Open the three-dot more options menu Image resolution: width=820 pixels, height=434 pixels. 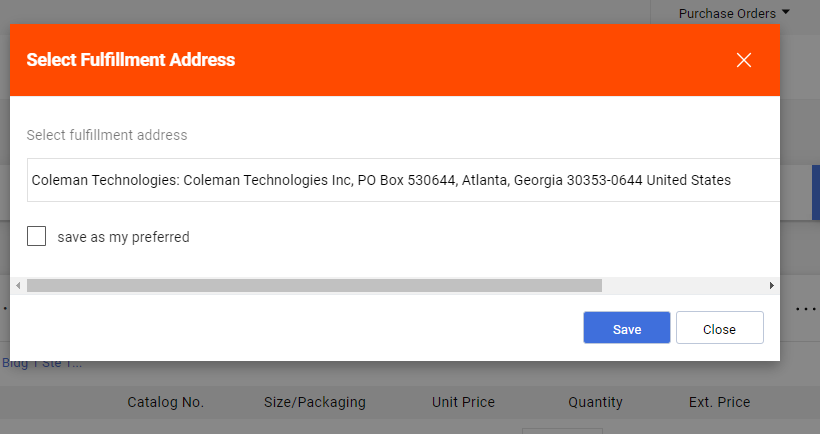point(806,309)
